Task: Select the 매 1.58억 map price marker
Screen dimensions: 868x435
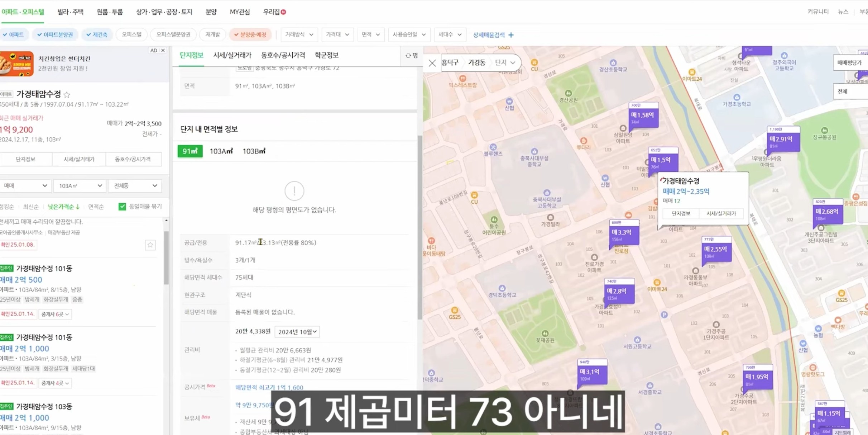Action: click(x=643, y=115)
